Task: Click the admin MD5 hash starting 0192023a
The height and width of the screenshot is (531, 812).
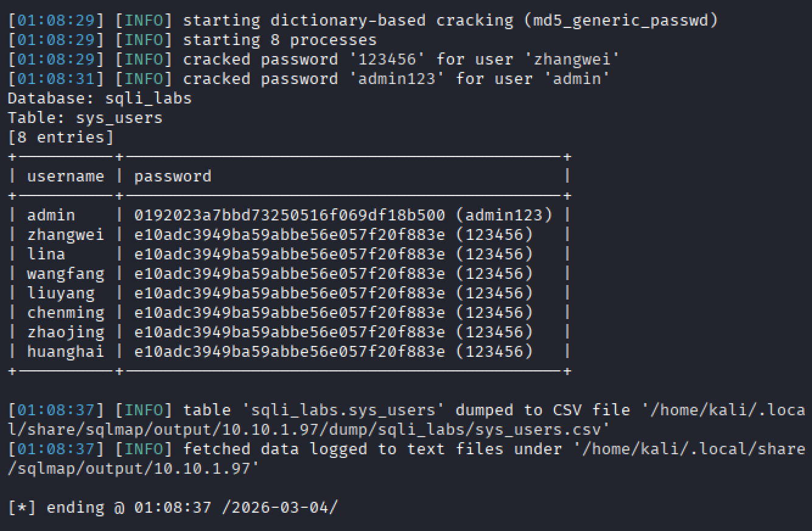Action: pos(290,215)
